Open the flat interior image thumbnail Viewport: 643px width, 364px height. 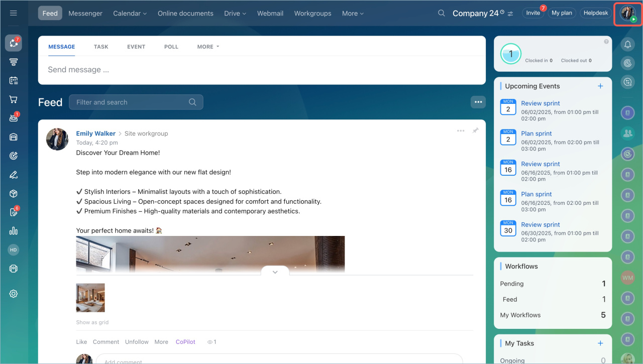click(x=90, y=298)
